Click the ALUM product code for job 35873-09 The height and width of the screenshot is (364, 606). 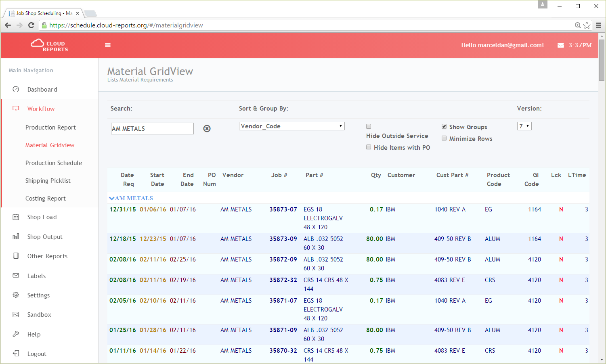click(493, 239)
